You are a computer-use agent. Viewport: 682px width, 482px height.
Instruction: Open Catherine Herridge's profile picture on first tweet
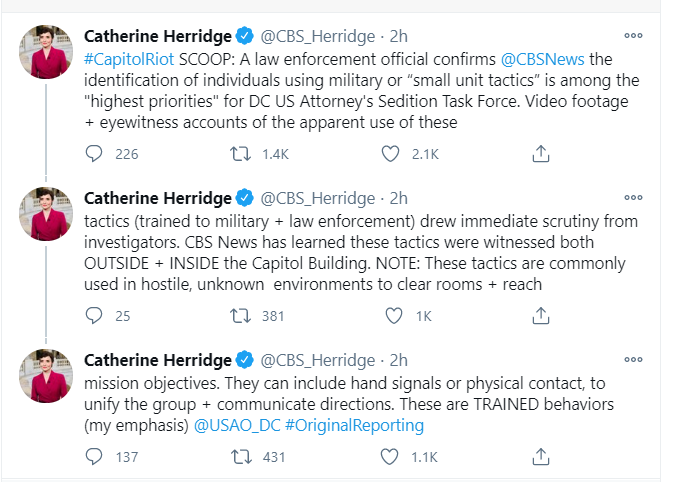(x=46, y=52)
